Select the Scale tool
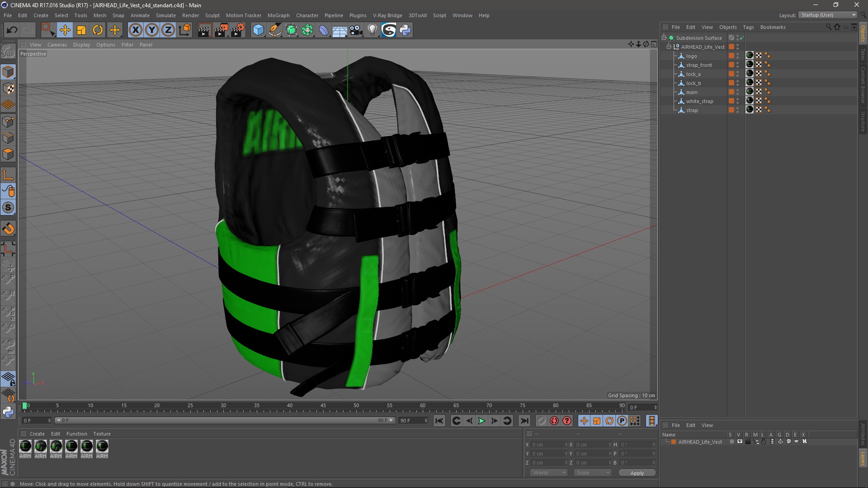Image resolution: width=868 pixels, height=488 pixels. click(x=81, y=30)
